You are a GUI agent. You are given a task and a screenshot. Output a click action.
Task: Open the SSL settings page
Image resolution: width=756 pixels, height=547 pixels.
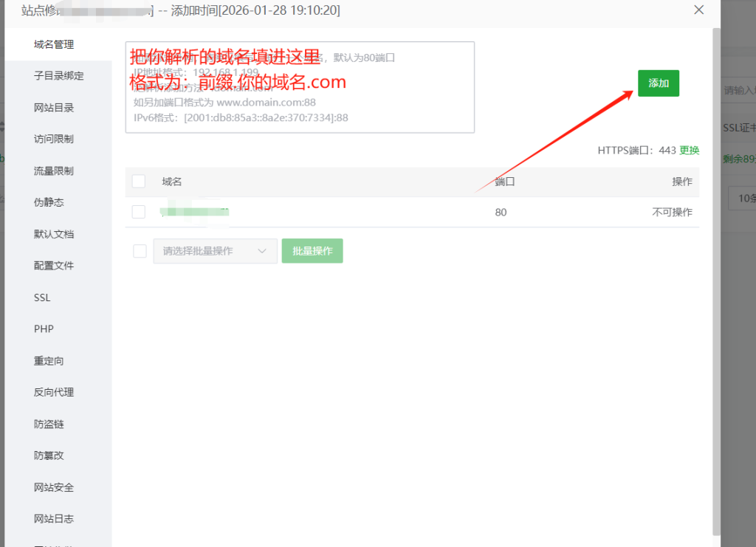(x=41, y=297)
